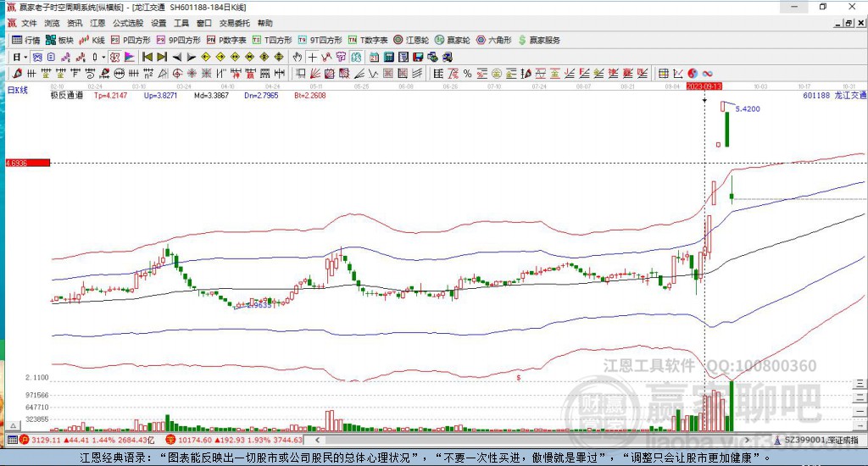Click the save floppy disk icon

(x=418, y=57)
